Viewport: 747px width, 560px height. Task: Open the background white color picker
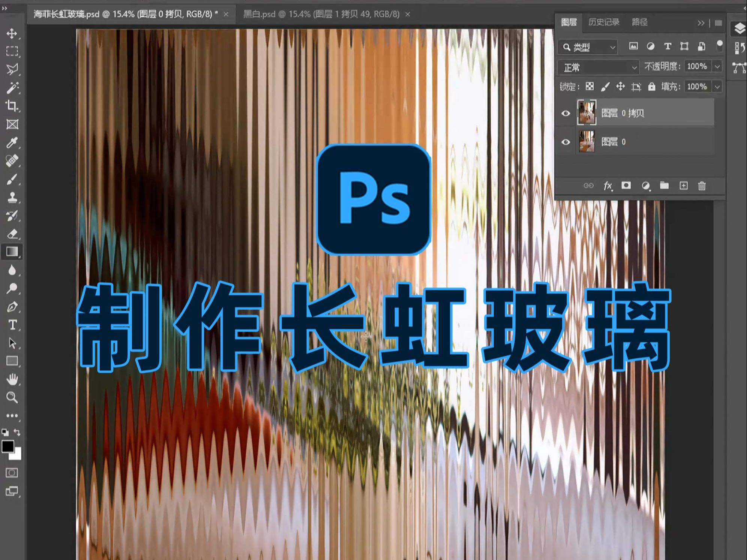(16, 455)
